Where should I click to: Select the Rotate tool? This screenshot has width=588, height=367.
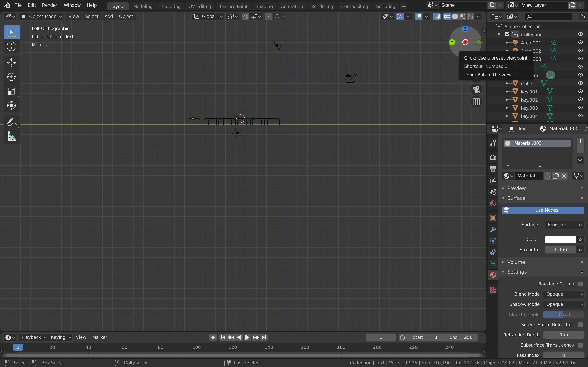click(x=11, y=77)
